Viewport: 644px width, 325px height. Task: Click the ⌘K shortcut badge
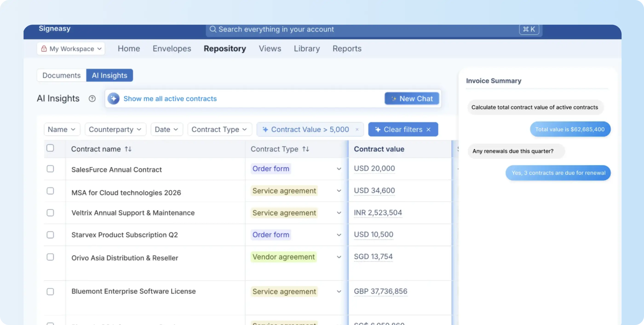tap(529, 29)
